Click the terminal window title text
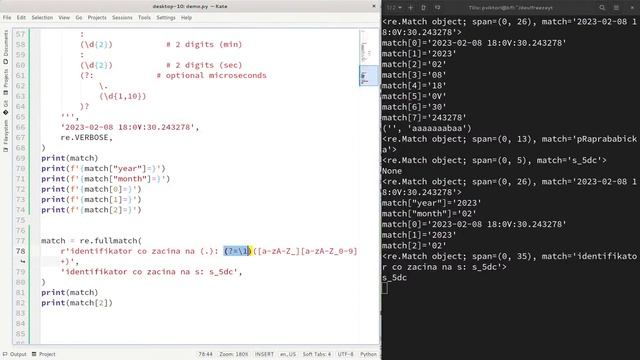The height and width of the screenshot is (360, 640). [x=510, y=7]
